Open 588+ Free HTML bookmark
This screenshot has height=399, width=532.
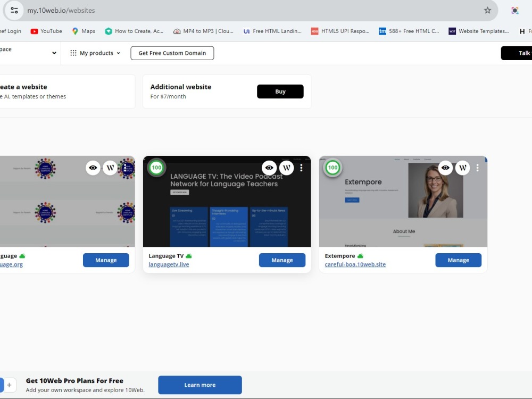(x=409, y=31)
